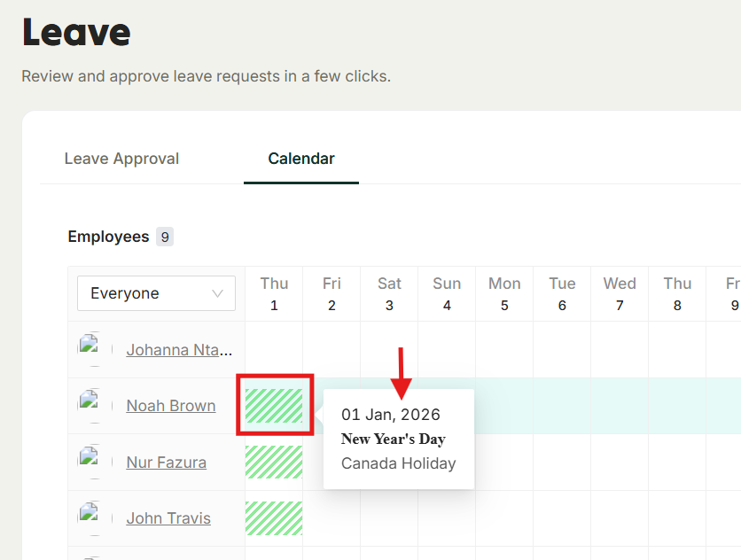Open the Everyone filter dropdown
The height and width of the screenshot is (560, 741).
click(156, 293)
